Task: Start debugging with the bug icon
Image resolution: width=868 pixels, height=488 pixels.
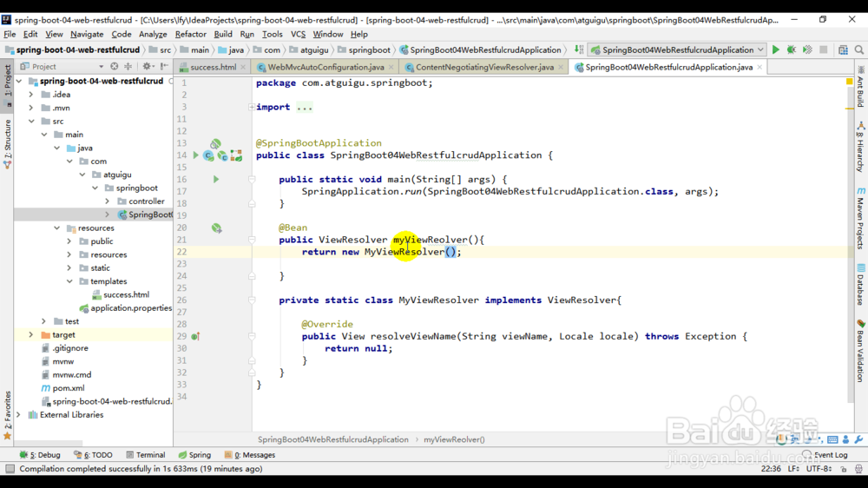Action: pyautogui.click(x=792, y=49)
